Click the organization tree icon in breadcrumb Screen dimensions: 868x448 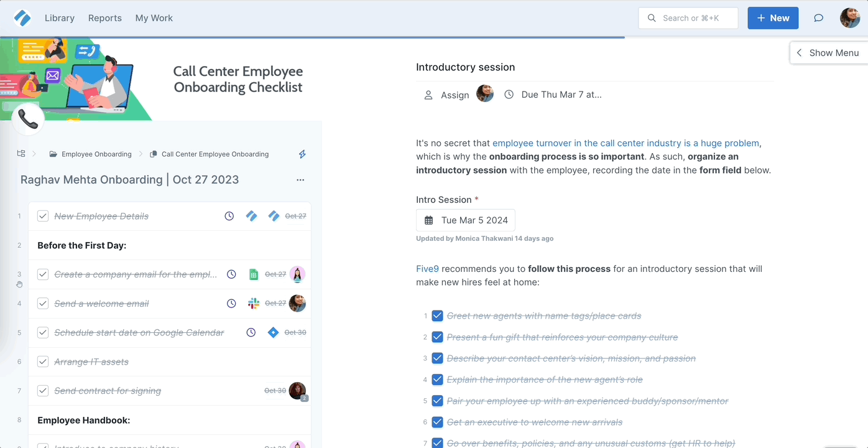tap(21, 154)
